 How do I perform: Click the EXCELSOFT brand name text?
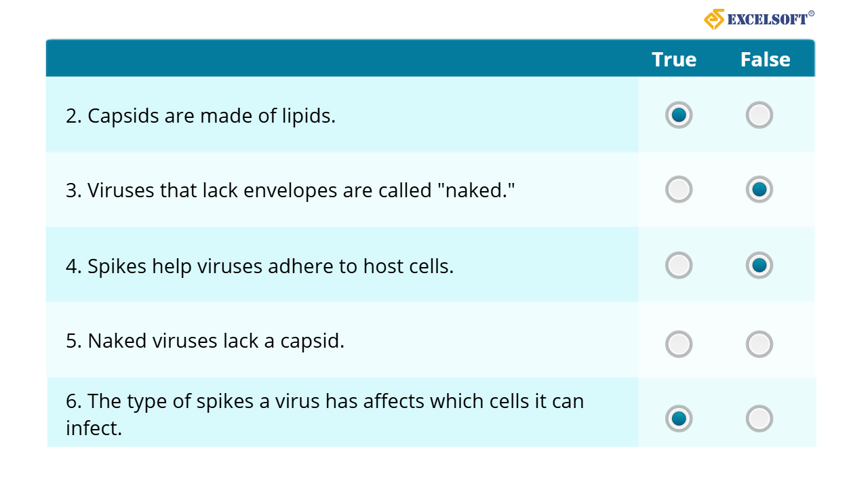[768, 20]
